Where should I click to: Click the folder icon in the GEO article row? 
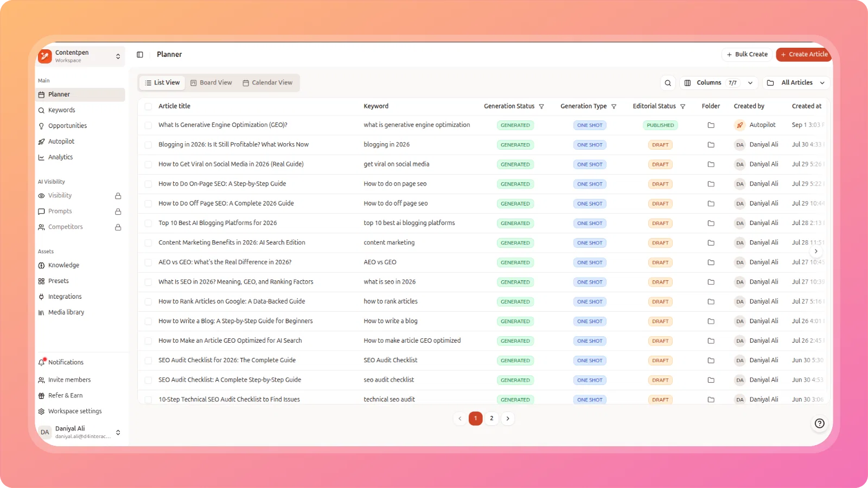(711, 125)
